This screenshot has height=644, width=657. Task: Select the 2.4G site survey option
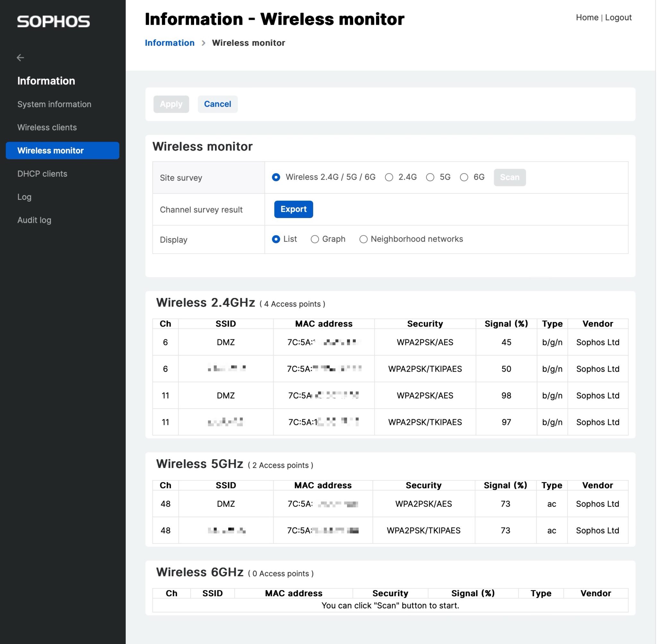pyautogui.click(x=389, y=177)
